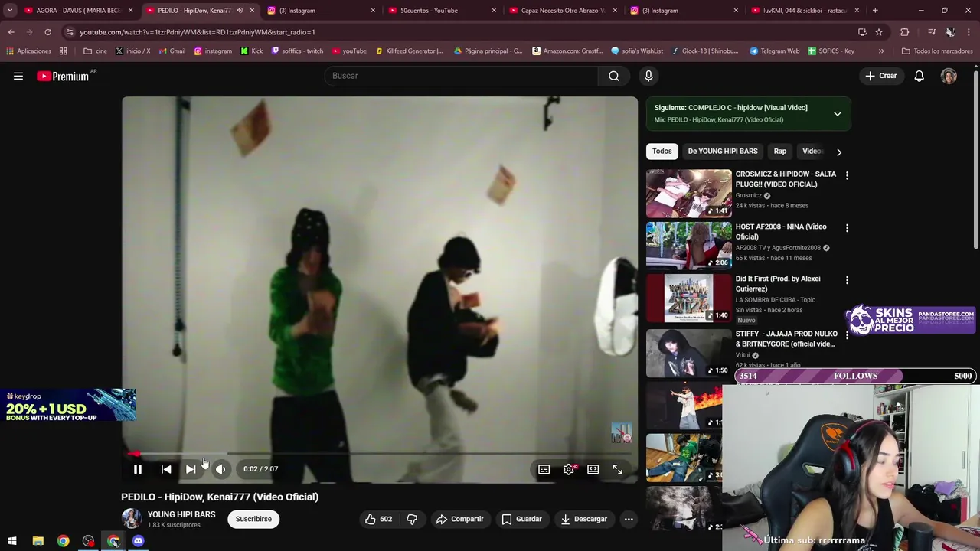Switch to 50cuentos - YouTube tab

click(x=440, y=11)
